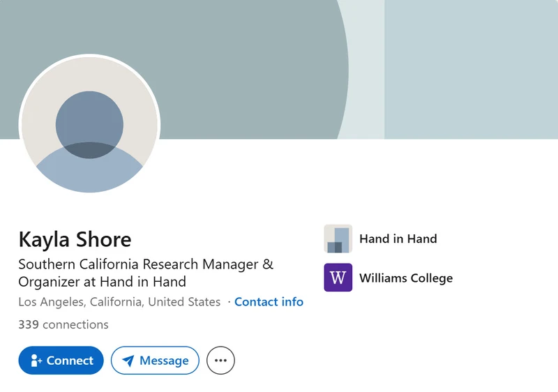Open the three-dot More actions menu
The image size is (558, 392).
[x=220, y=361]
